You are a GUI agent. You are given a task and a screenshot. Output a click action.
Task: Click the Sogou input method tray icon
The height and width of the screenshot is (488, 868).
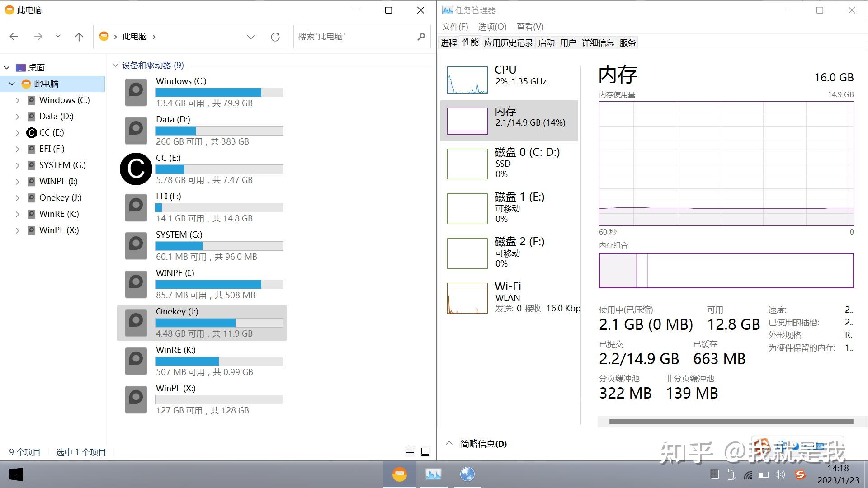[800, 474]
